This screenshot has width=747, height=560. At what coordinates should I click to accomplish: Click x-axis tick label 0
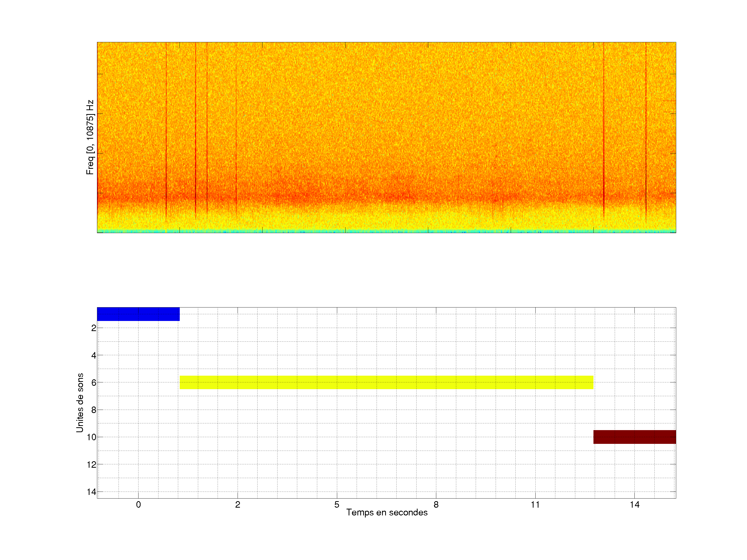coord(138,505)
